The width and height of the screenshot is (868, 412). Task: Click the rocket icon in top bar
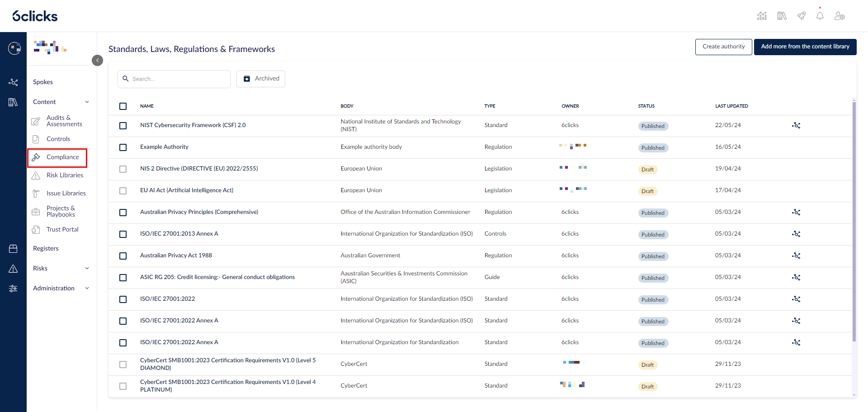801,16
